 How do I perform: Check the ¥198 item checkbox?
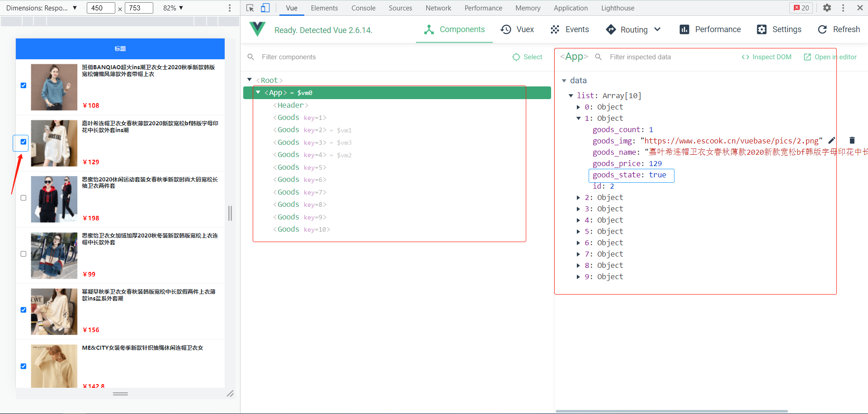(x=24, y=198)
